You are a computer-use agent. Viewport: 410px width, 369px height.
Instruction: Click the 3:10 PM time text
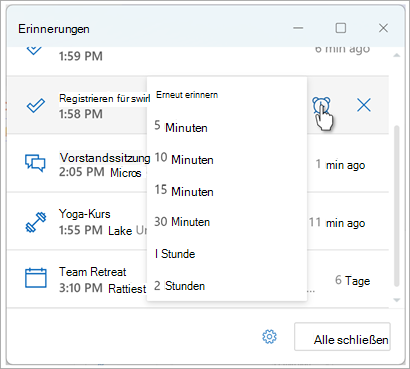(81, 288)
